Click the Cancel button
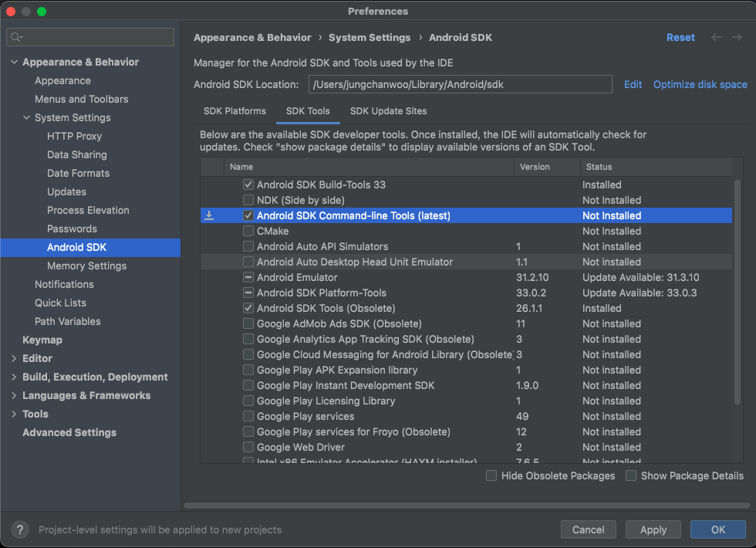The image size is (756, 548). pyautogui.click(x=588, y=529)
